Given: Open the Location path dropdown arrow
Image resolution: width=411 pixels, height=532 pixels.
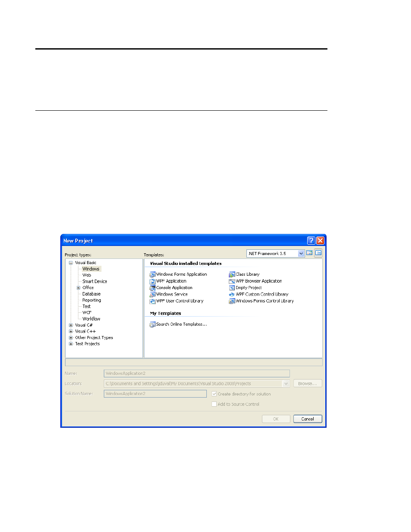Looking at the screenshot, I should 286,383.
